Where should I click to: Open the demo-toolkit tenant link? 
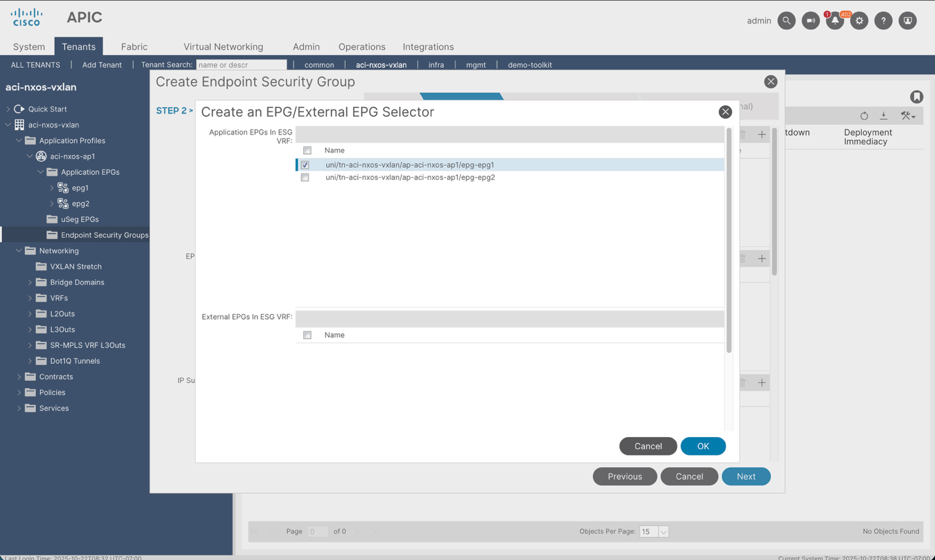tap(530, 65)
